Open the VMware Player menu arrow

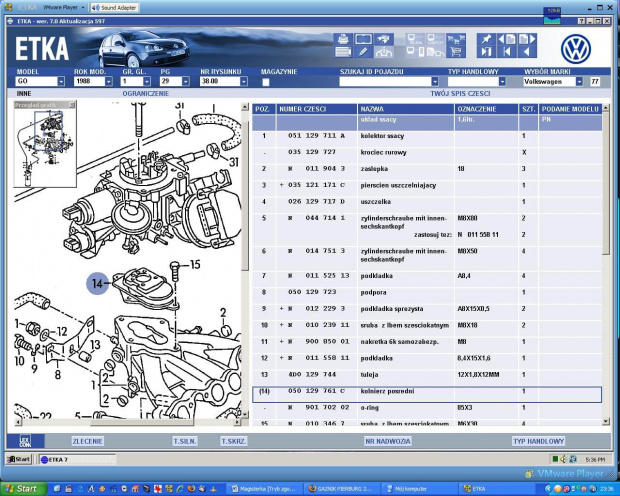pyautogui.click(x=83, y=8)
